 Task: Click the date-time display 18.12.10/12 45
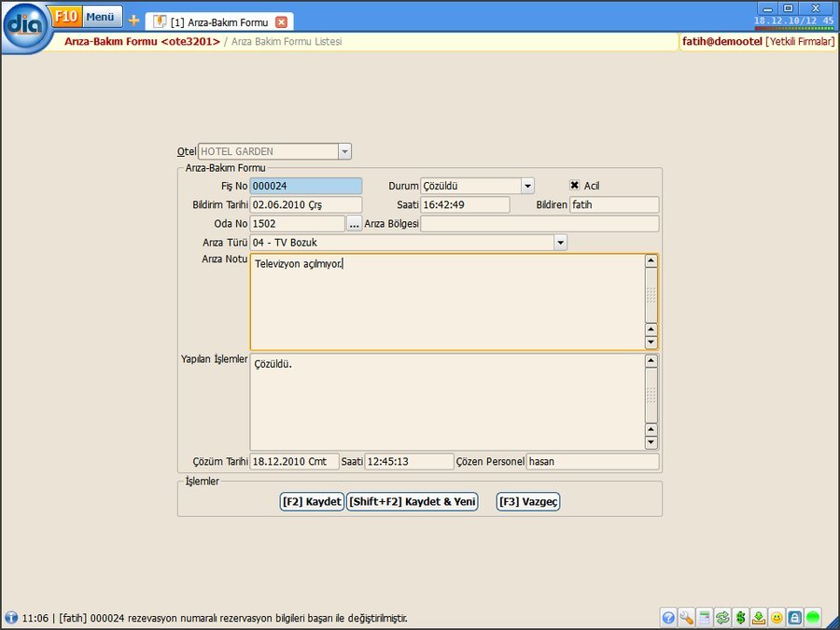tap(794, 21)
